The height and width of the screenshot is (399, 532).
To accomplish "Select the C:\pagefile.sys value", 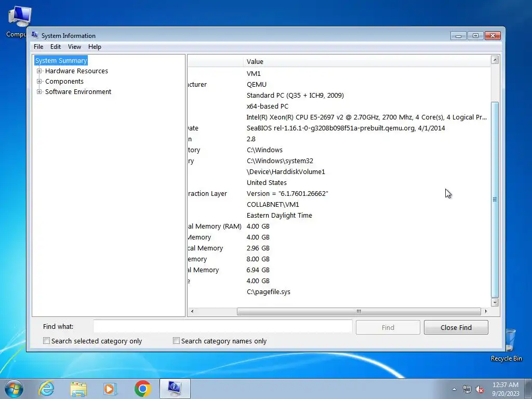I will 269,292.
